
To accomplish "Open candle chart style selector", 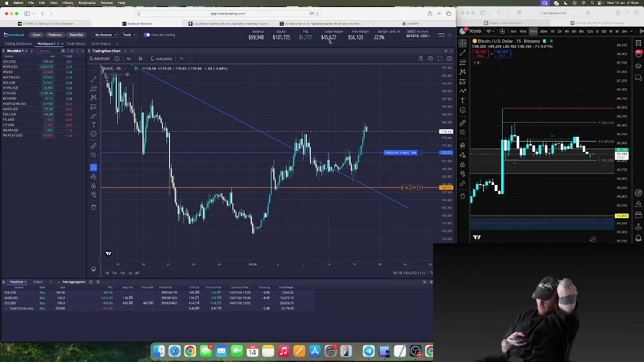I will 140,59.
